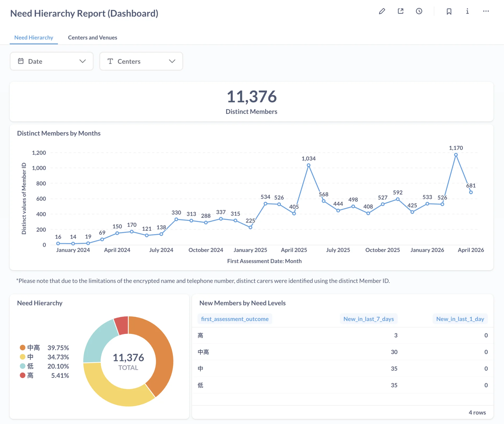This screenshot has width=504, height=424.
Task: Expand the Date filter chevron
Action: [x=83, y=61]
